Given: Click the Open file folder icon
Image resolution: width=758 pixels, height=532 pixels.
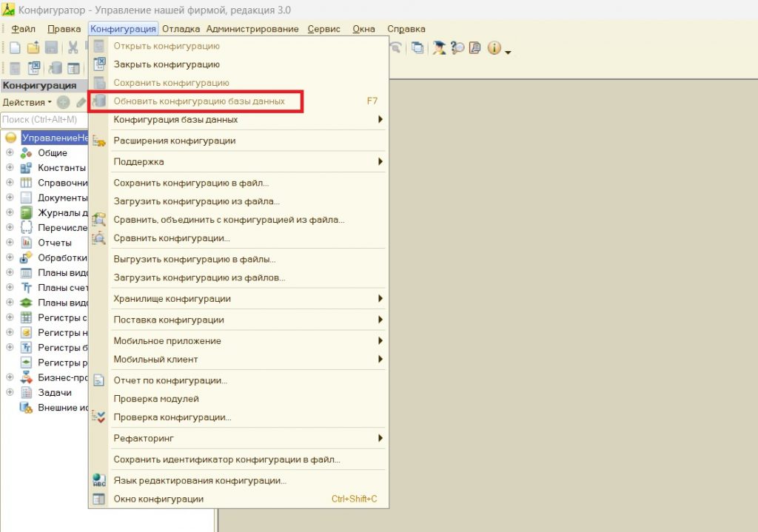Looking at the screenshot, I should click(33, 48).
